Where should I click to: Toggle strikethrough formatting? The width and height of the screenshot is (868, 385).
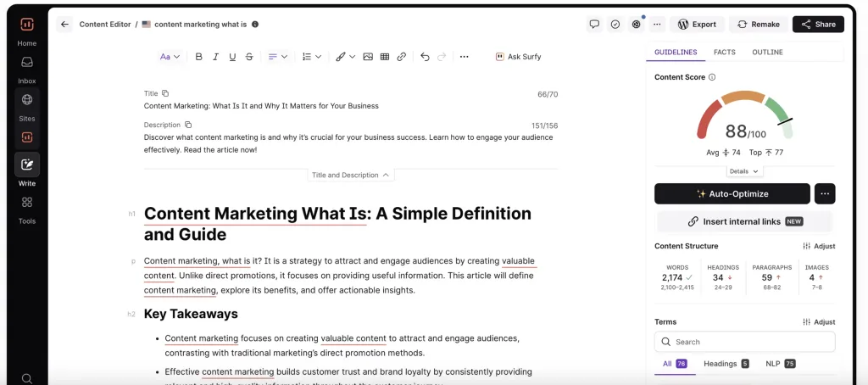click(x=249, y=57)
